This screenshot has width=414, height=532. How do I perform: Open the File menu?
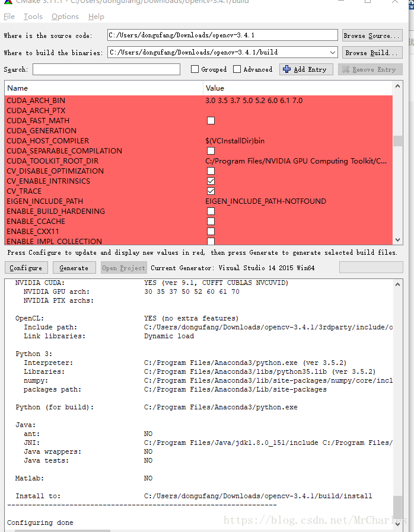(x=9, y=16)
